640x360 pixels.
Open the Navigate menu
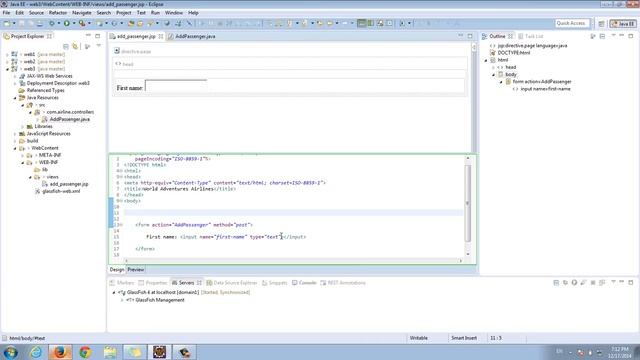(82, 13)
